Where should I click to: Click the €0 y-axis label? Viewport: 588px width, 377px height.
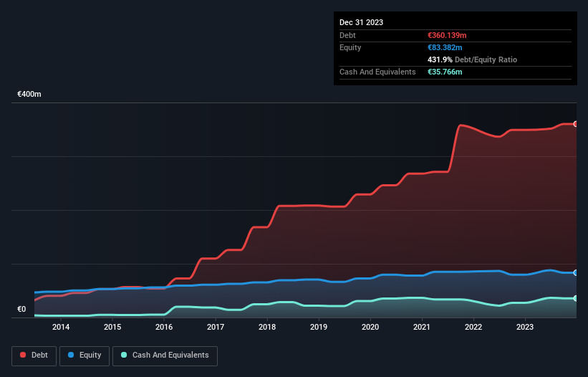[x=21, y=309]
